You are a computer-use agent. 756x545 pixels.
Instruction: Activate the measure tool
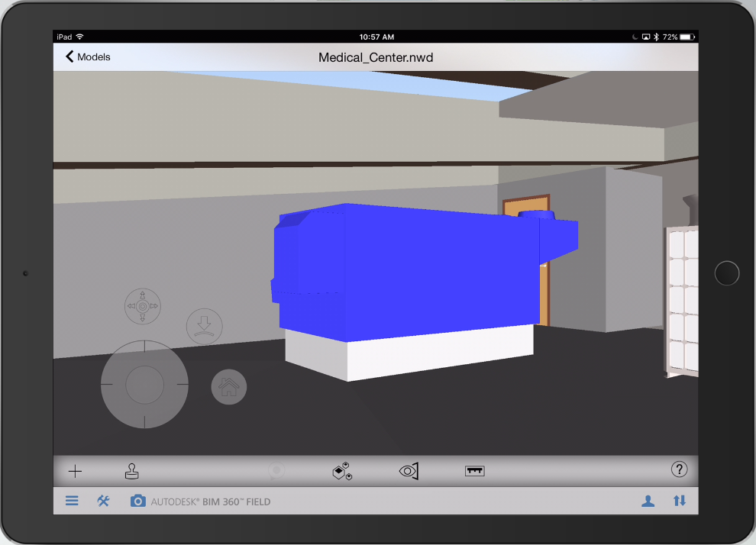(475, 471)
